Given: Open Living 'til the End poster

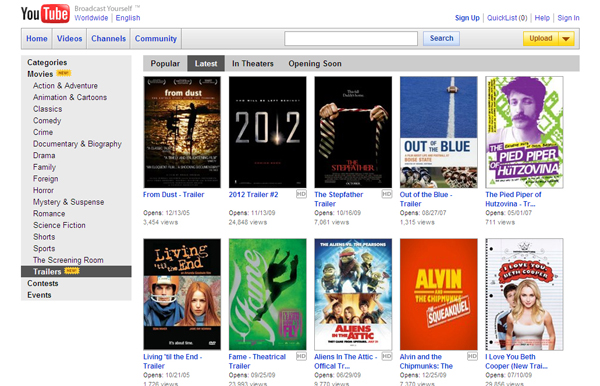Looking at the screenshot, I should click(x=182, y=294).
